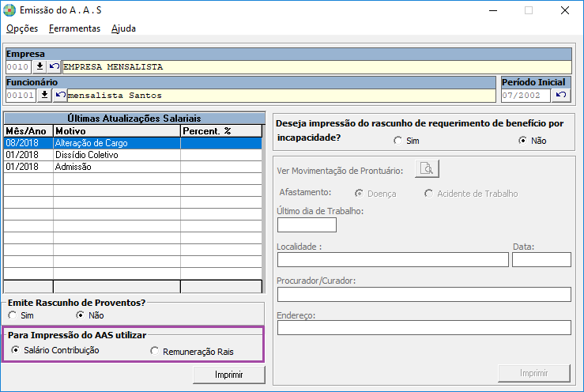
Task: Click the Funcionário lookup download-arrow icon
Action: click(44, 95)
